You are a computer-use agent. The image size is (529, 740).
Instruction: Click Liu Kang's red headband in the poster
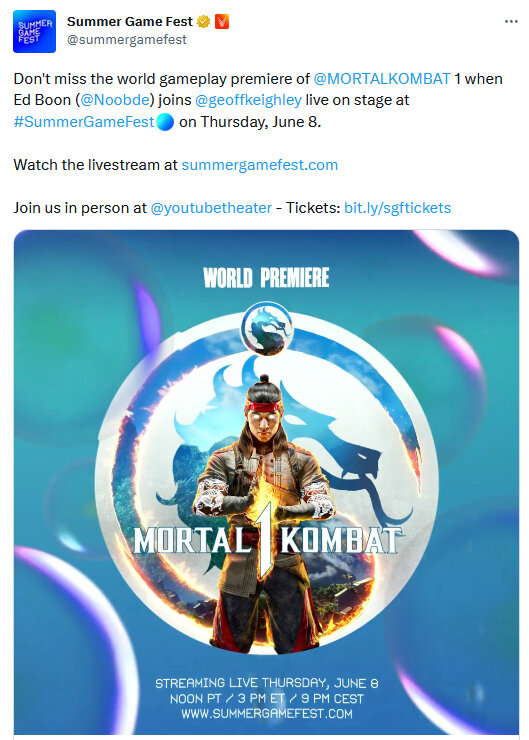pyautogui.click(x=264, y=406)
